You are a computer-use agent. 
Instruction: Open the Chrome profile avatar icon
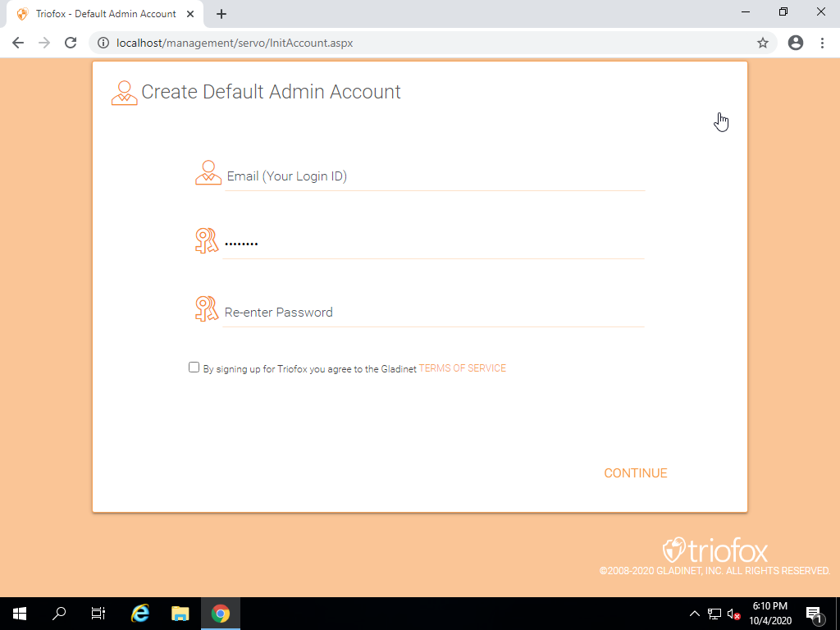pyautogui.click(x=796, y=43)
